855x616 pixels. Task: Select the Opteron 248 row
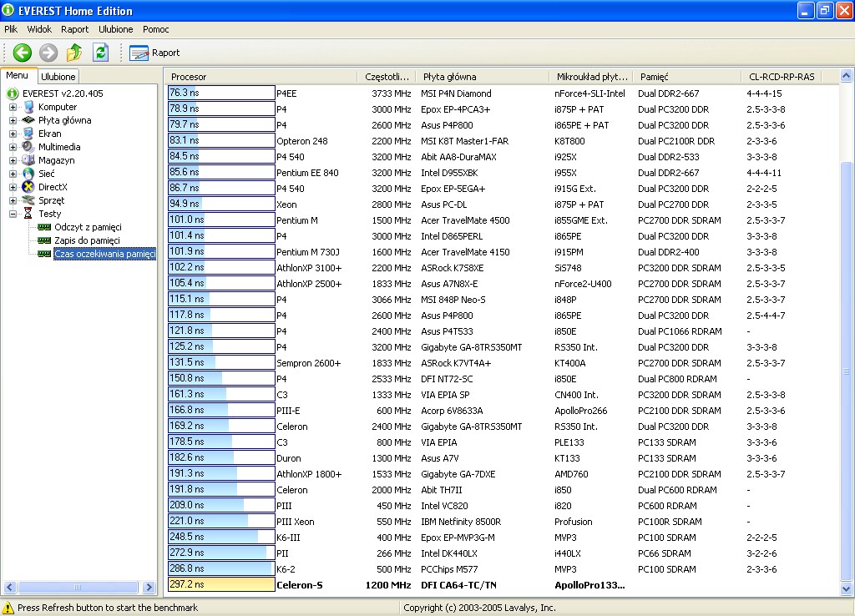click(502, 141)
